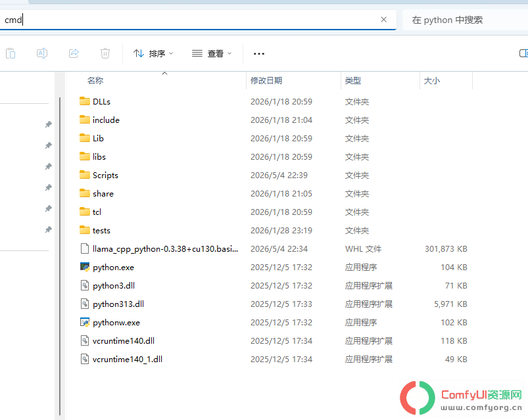Sort by the 修改日期 column header
The image size is (528, 420).
[x=266, y=80]
